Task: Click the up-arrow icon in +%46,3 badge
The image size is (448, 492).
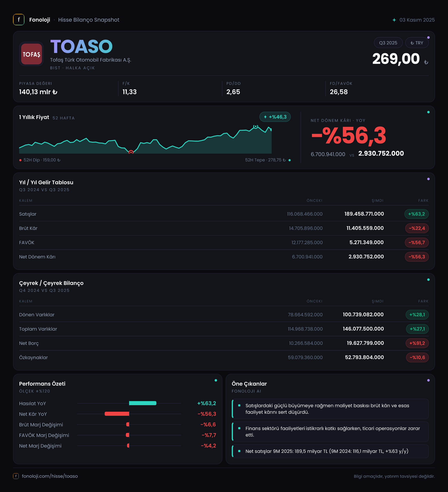Action: click(265, 117)
